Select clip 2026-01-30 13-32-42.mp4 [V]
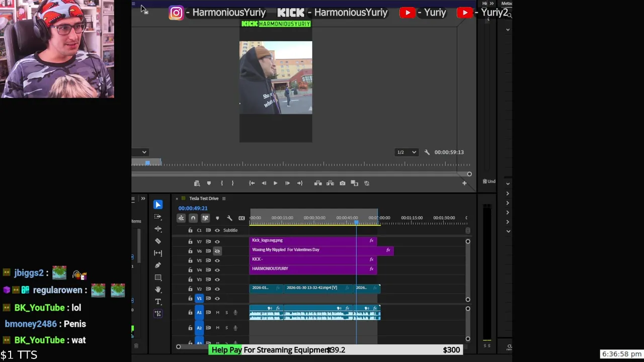This screenshot has height=362, width=644. (318, 288)
